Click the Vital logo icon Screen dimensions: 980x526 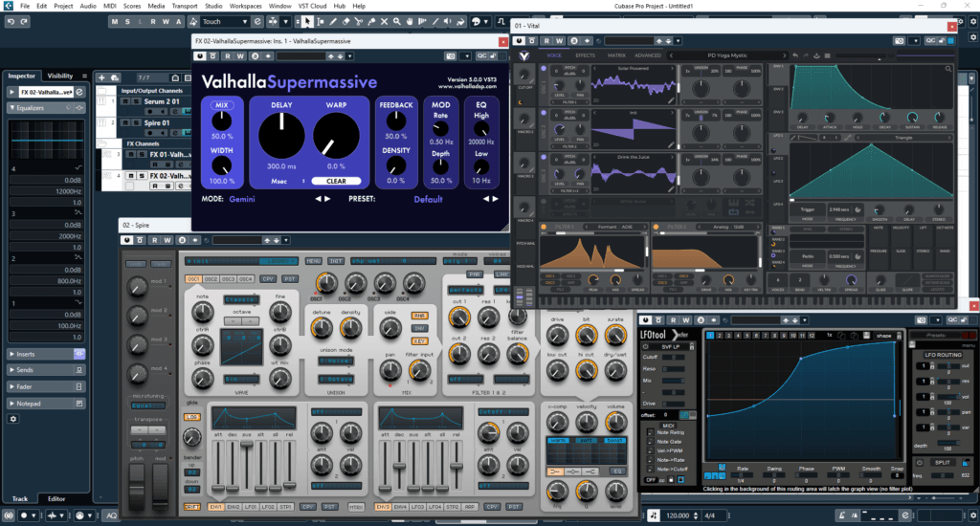click(523, 55)
